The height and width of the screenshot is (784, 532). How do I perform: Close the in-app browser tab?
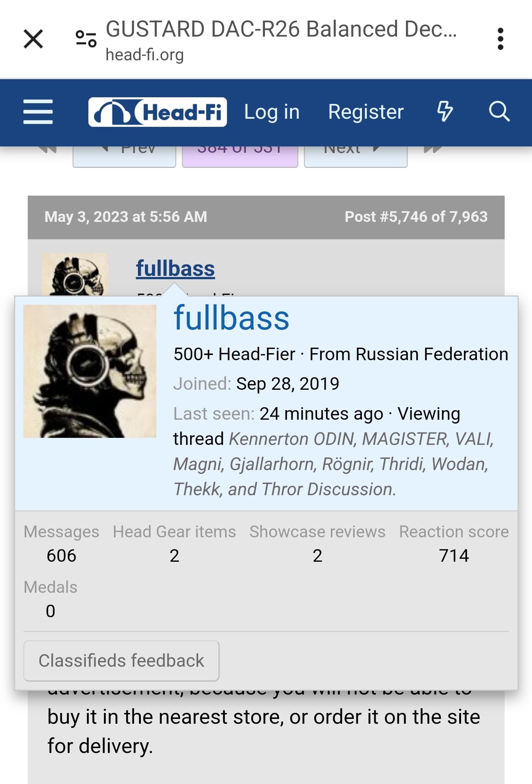(x=33, y=39)
